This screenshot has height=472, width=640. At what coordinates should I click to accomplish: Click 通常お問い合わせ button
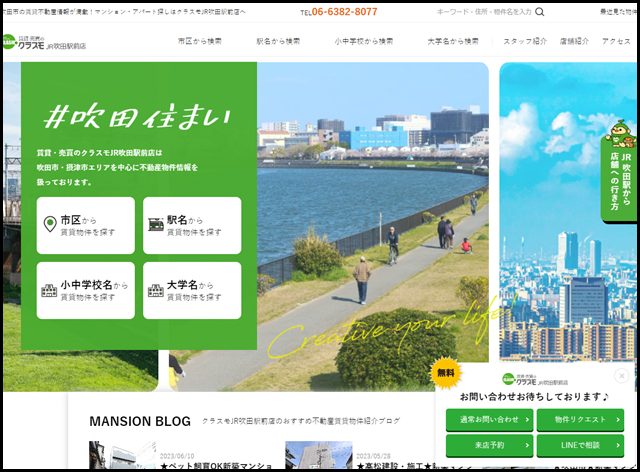click(489, 420)
